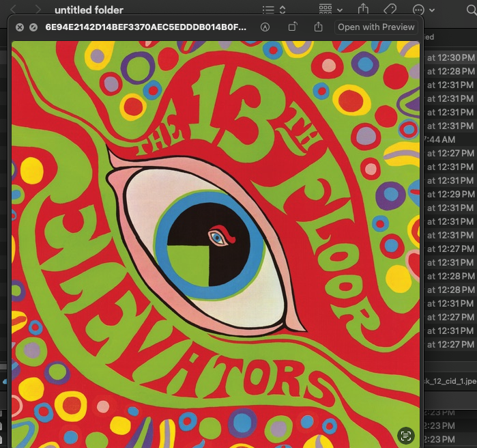Go forward with the Finder forward arrow
The height and width of the screenshot is (448, 477).
pos(38,10)
